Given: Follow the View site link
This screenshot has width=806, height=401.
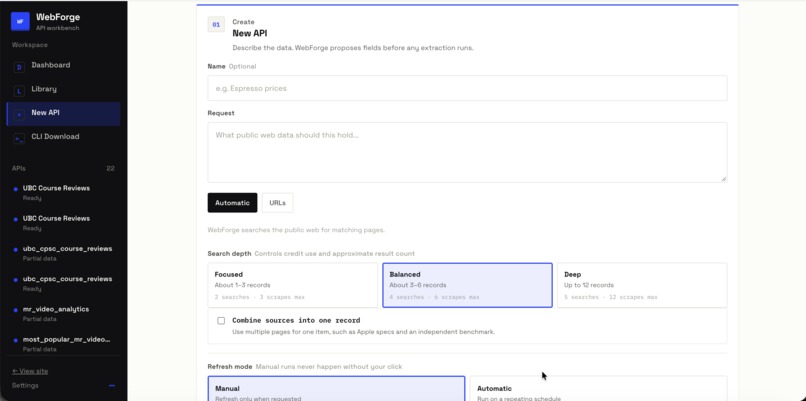Looking at the screenshot, I should [x=30, y=371].
